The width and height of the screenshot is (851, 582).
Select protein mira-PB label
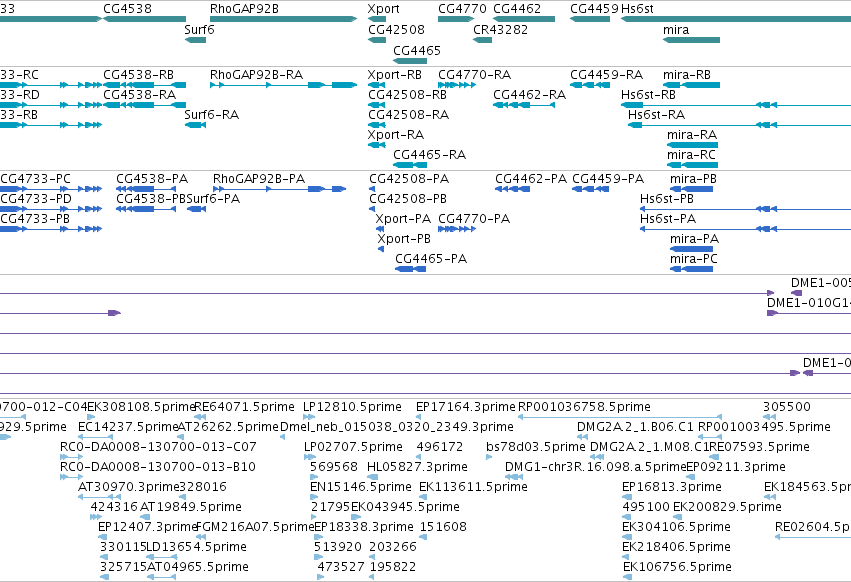point(693,179)
